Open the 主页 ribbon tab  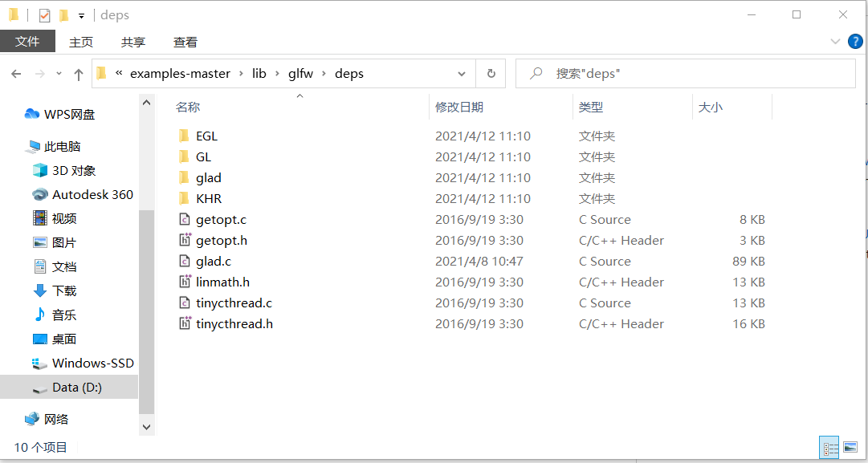(x=81, y=42)
